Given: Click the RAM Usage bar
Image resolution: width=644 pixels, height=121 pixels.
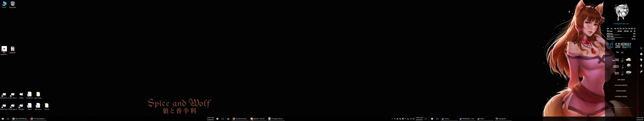Looking at the screenshot, I should click(621, 34).
